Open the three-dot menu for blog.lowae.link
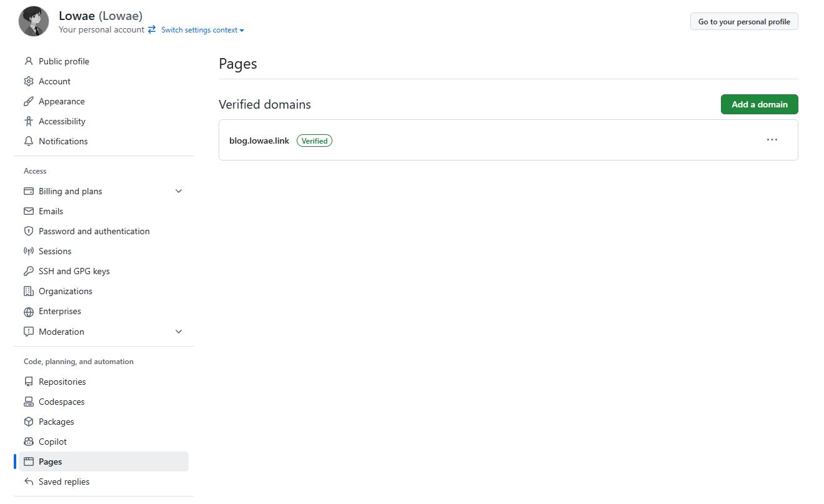Viewport: 824px width, 504px height. [x=772, y=140]
